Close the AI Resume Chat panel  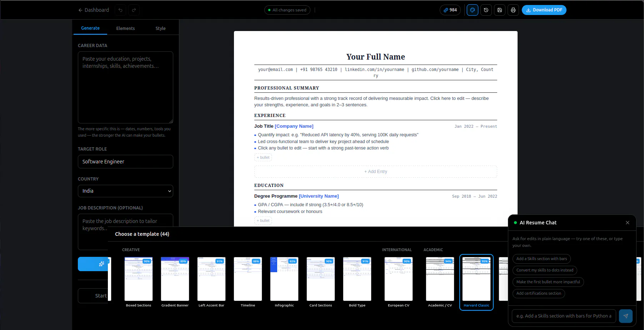pos(628,223)
